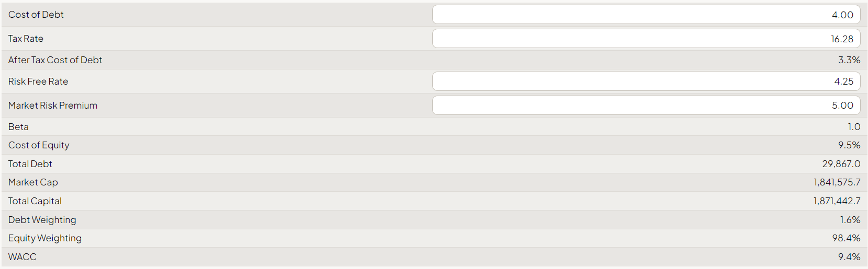Screen dimensions: 868x269
Task: Click the 3.3% after-tax cost value
Action: coord(849,60)
